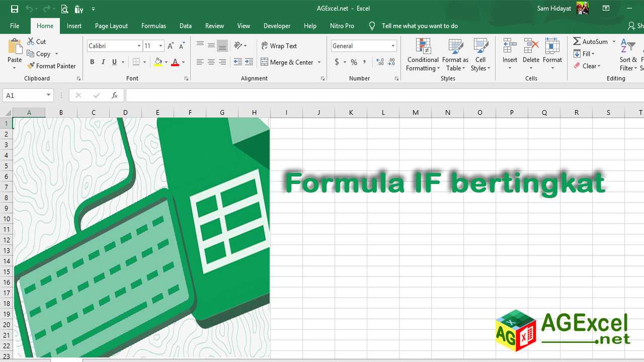Open the text orientation options
The height and width of the screenshot is (362, 644).
click(240, 45)
